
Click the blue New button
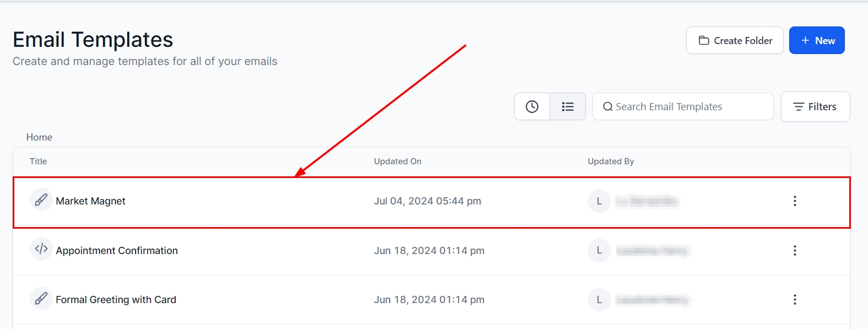[x=817, y=41]
